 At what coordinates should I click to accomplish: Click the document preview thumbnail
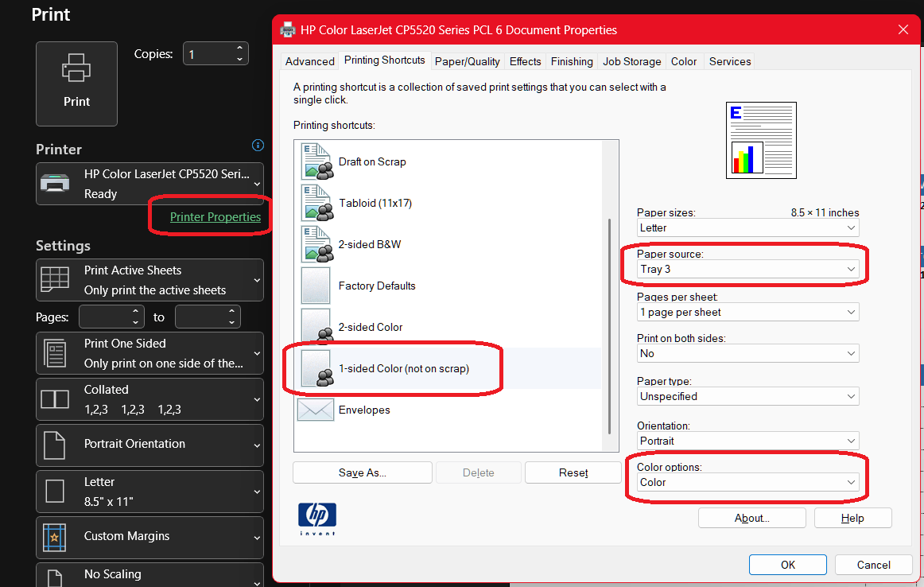(761, 140)
